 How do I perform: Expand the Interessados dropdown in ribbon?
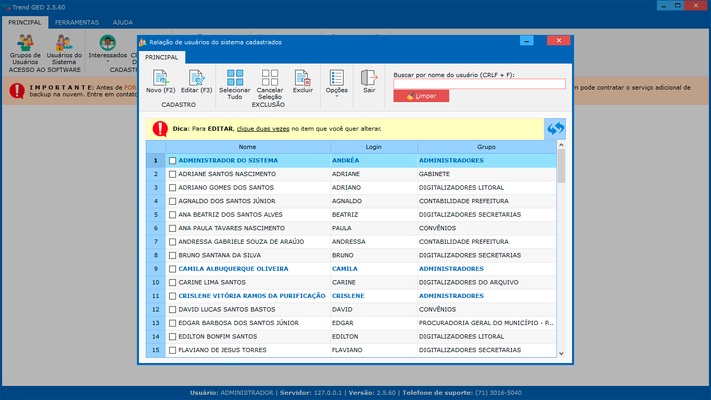click(107, 47)
